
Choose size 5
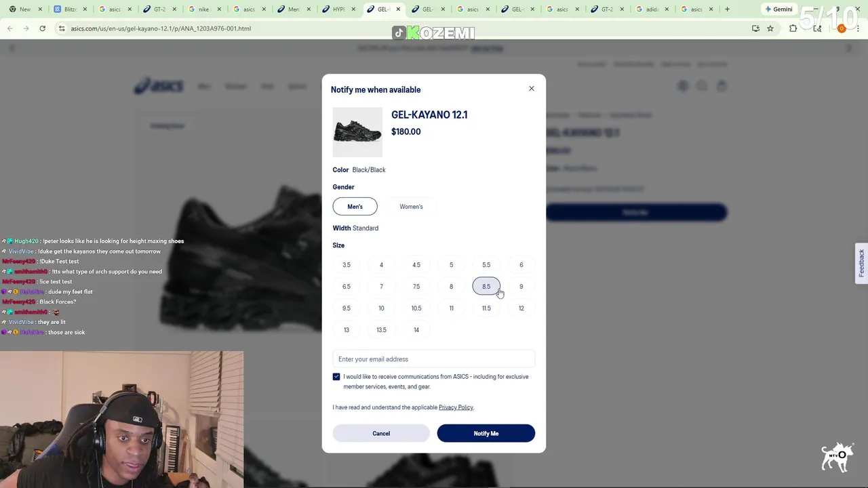[x=451, y=265]
